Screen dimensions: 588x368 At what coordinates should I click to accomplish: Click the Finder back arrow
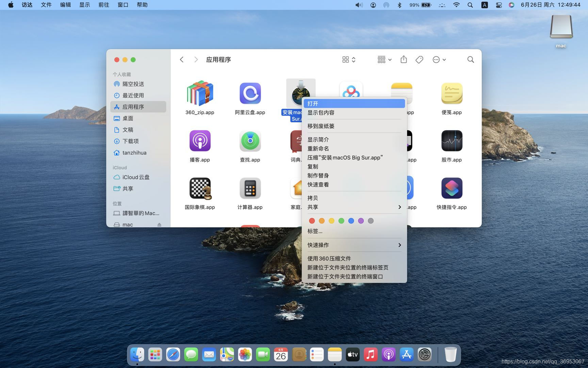(x=182, y=60)
